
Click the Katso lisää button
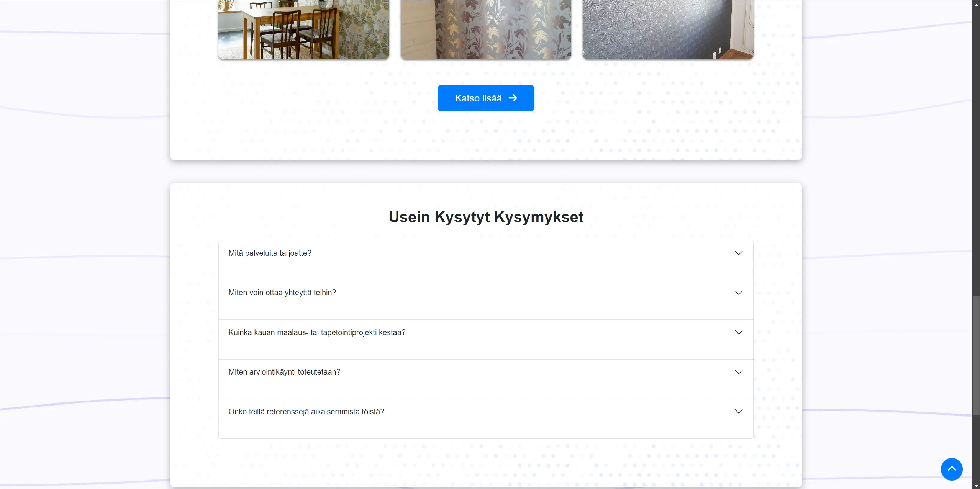tap(486, 98)
